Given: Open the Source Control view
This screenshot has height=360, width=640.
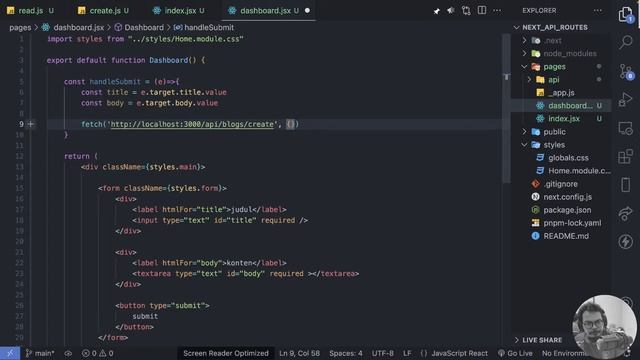Looking at the screenshot, I should point(625,71).
